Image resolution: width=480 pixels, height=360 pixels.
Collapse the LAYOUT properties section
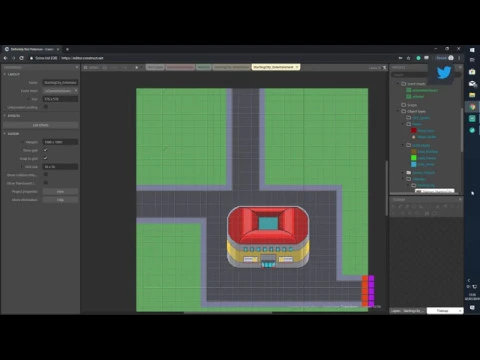[x=5, y=74]
